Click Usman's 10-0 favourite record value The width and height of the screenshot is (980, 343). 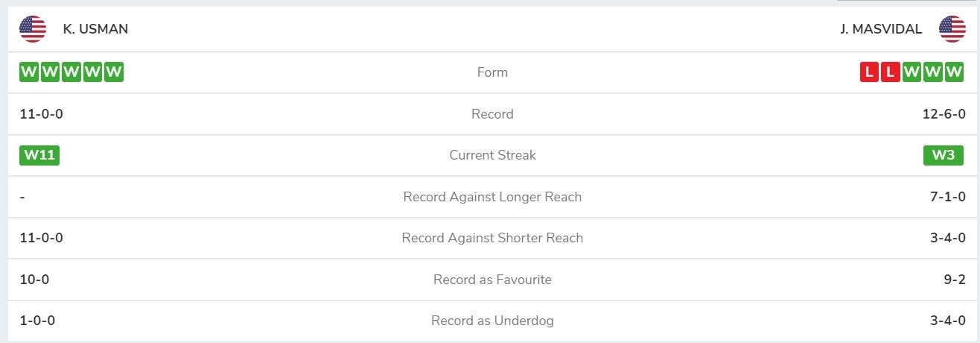click(x=34, y=280)
